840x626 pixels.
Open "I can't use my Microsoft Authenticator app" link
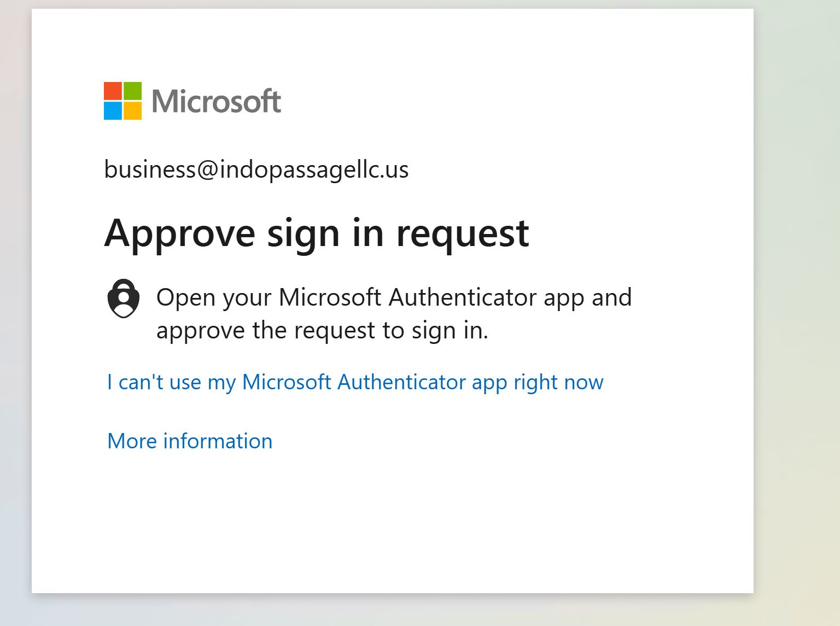[355, 382]
